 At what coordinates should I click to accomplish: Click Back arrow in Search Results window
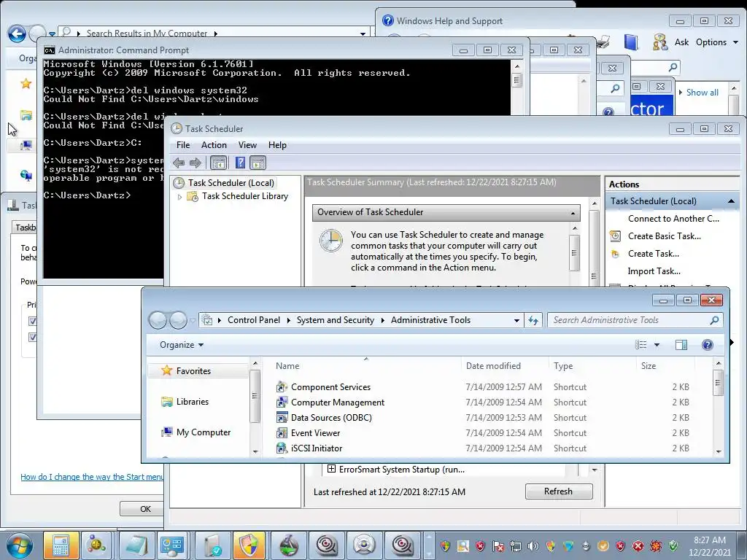pyautogui.click(x=17, y=34)
